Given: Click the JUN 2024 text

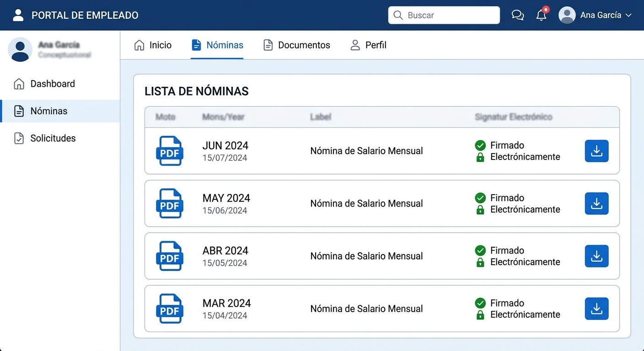Looking at the screenshot, I should 225,146.
